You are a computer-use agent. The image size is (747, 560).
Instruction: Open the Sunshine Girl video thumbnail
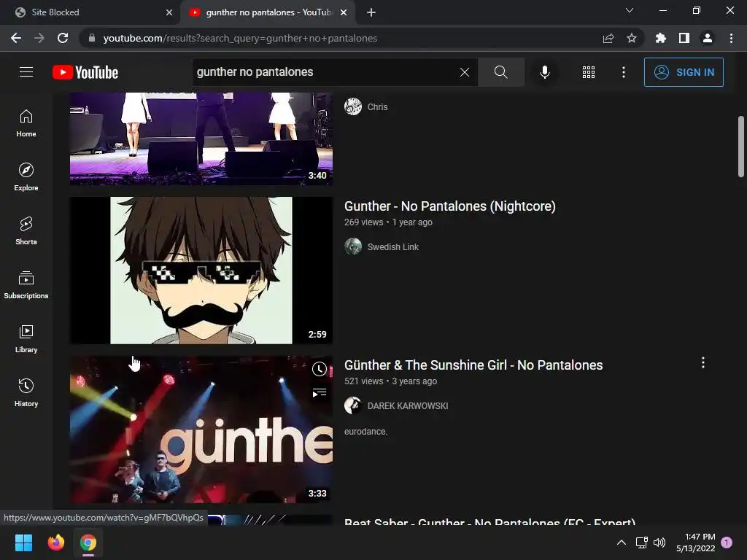(201, 429)
